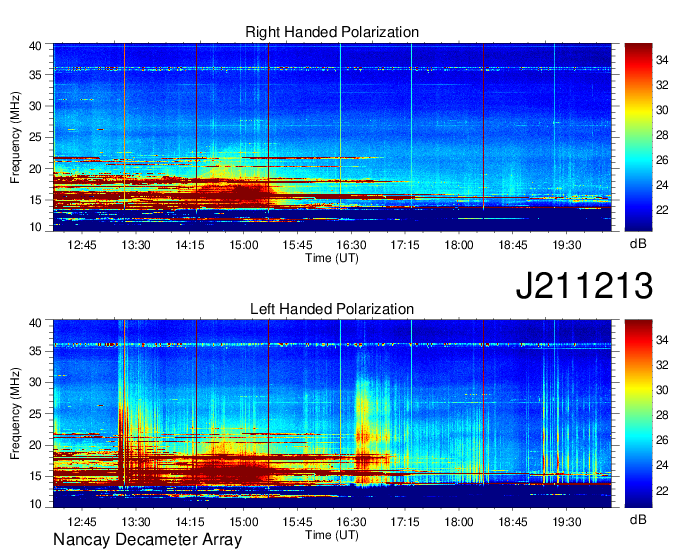Click the "18:45" time tick under Right Handed plot
Image resolution: width=680 pixels, height=552 pixels.
pos(513,245)
